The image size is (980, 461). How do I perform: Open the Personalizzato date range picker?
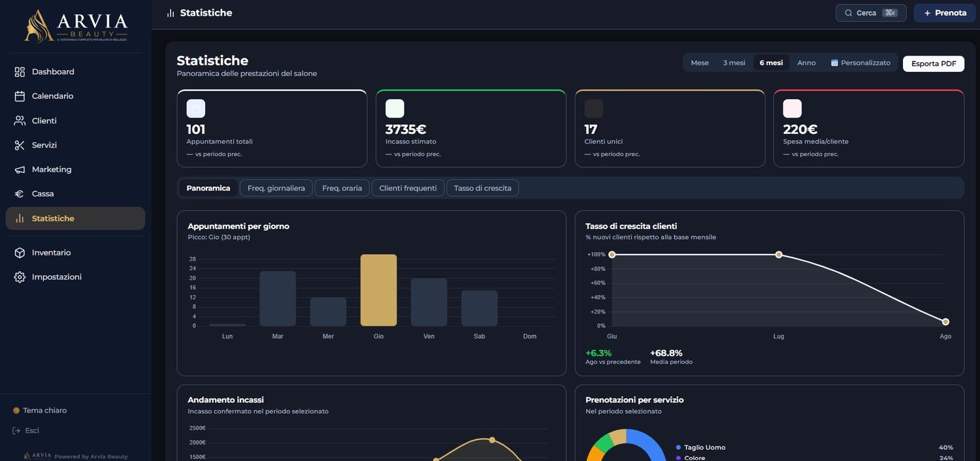coord(860,63)
